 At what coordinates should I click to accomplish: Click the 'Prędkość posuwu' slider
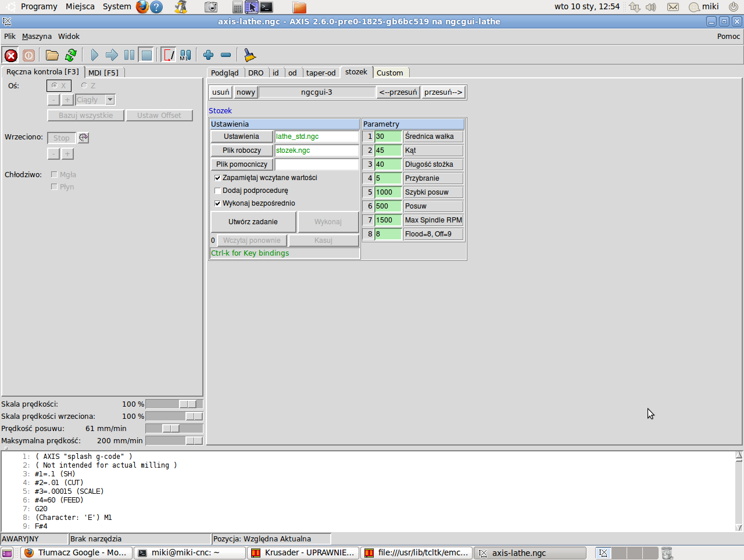click(x=174, y=428)
